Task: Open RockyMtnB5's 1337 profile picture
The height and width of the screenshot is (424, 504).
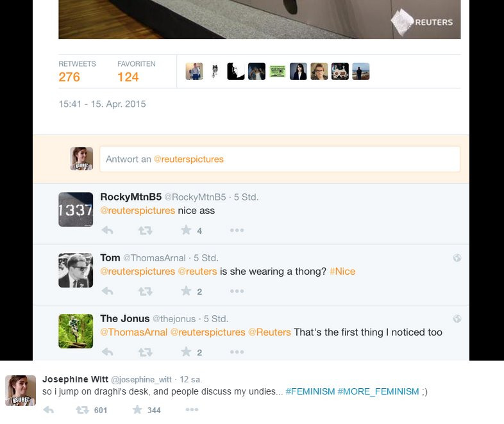Action: pos(76,209)
